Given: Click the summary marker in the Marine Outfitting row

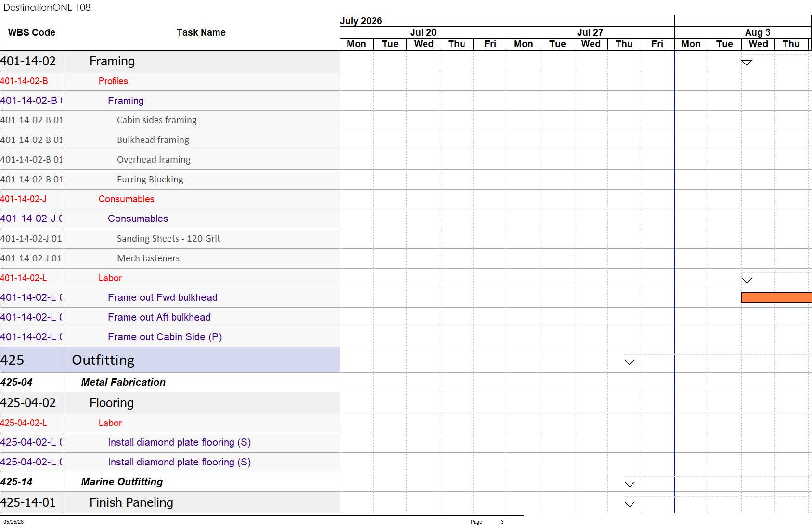Looking at the screenshot, I should point(629,484).
